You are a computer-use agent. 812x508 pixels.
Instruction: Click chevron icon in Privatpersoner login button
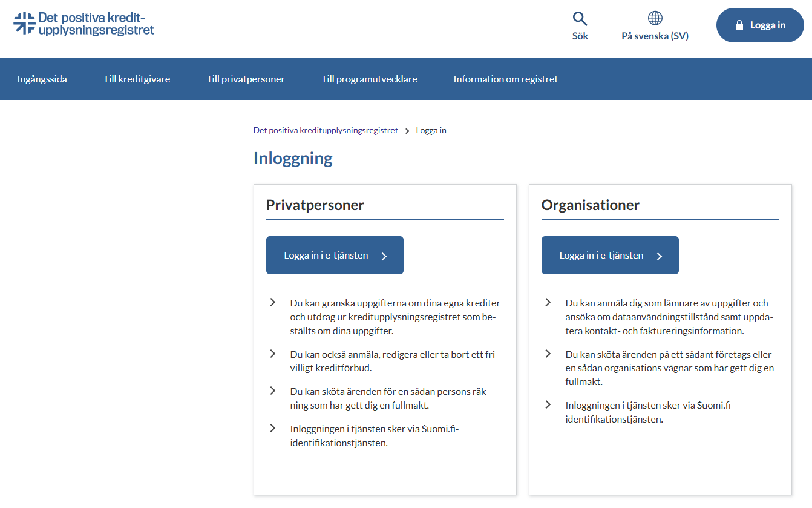tap(384, 256)
